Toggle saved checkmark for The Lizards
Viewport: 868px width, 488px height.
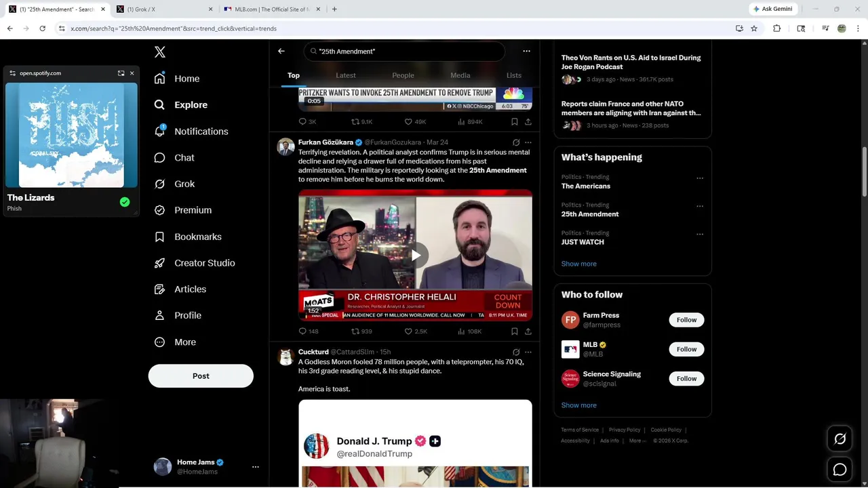pos(125,202)
